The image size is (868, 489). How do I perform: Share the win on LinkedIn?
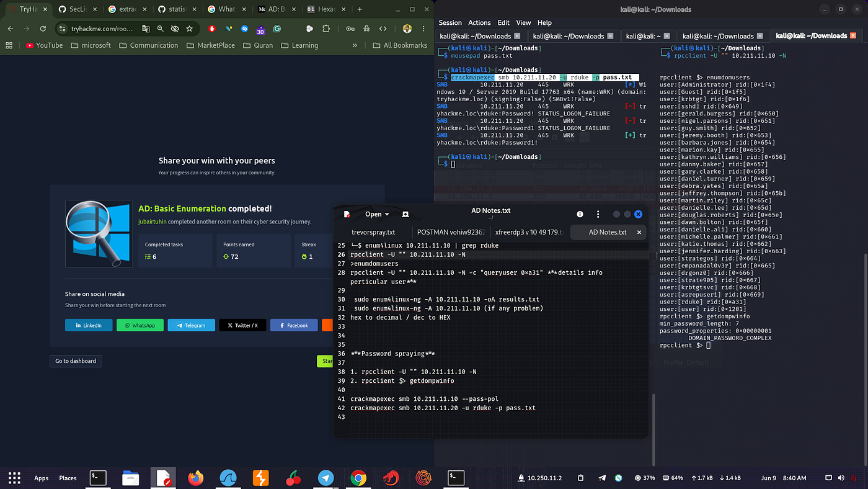click(x=89, y=325)
